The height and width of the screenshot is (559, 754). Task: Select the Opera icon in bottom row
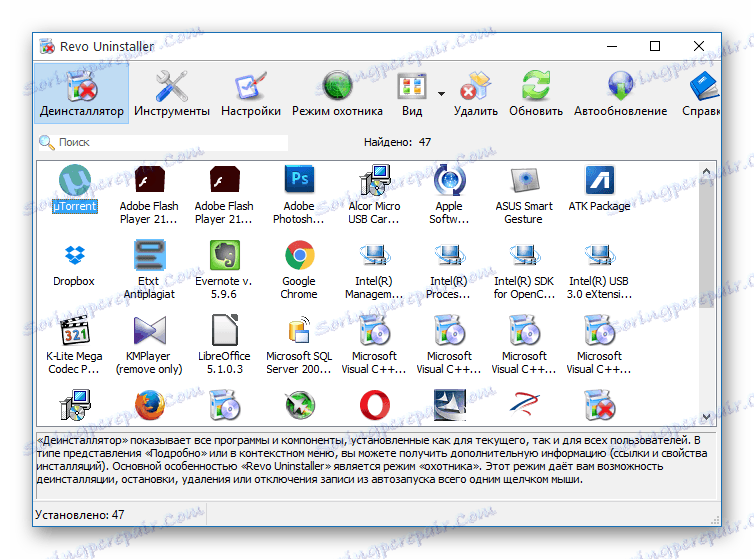tap(375, 405)
